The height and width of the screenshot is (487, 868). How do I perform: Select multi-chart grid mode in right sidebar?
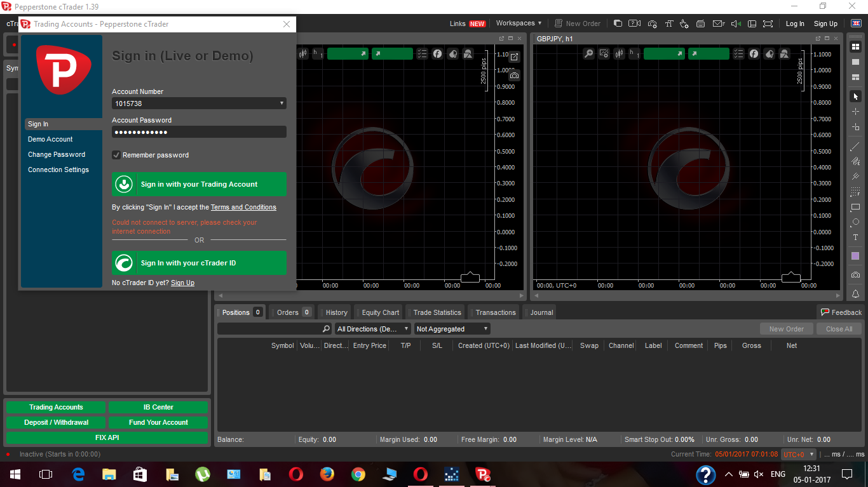click(x=855, y=46)
